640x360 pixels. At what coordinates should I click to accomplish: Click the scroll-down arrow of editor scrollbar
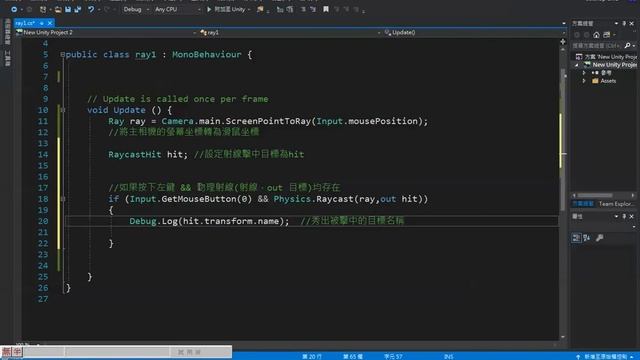[x=563, y=337]
